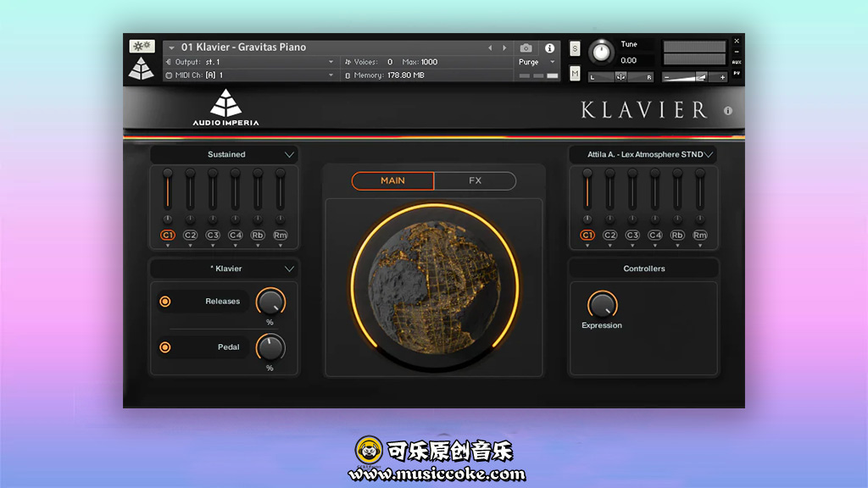Select the left panel C2 mic button
This screenshot has width=868, height=488.
(x=190, y=235)
